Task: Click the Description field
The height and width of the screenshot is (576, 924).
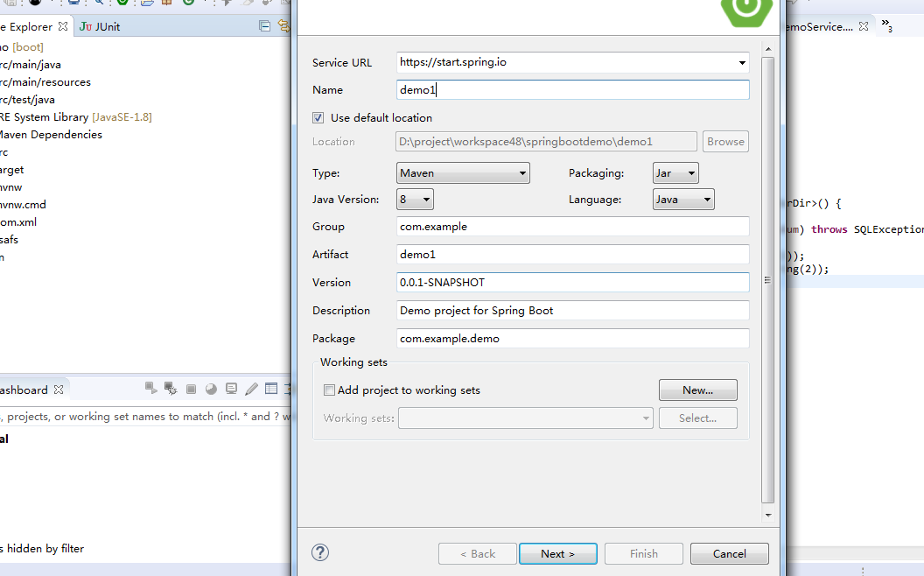Action: 573,310
